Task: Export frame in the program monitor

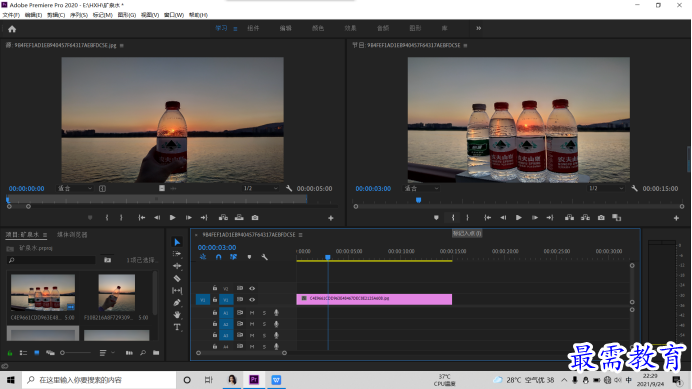Action: 601,218
